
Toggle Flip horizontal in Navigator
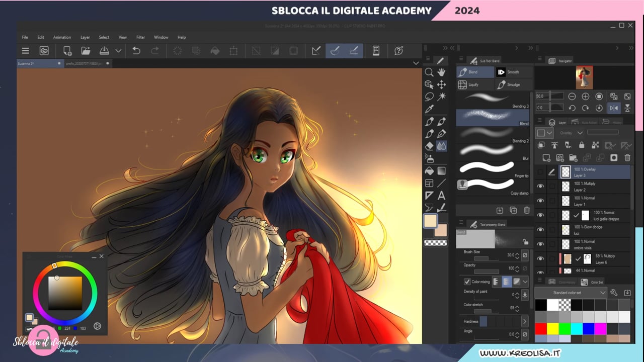614,108
